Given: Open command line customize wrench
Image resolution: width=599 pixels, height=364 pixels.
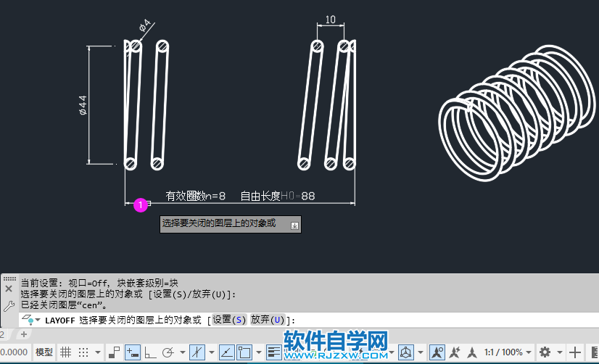Looking at the screenshot, I should tap(9, 306).
